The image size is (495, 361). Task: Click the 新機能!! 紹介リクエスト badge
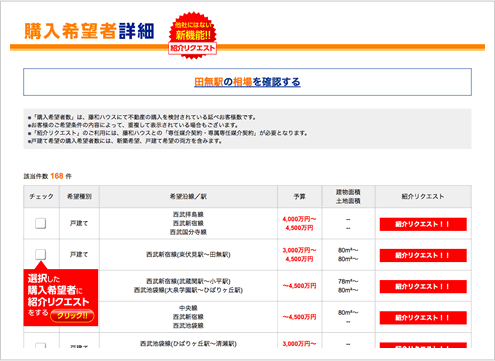point(193,36)
